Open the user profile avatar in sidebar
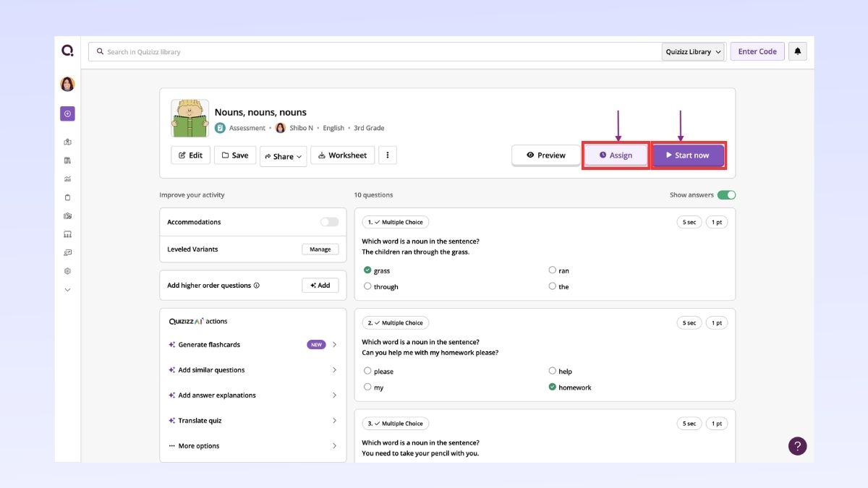The image size is (868, 488). [x=67, y=84]
